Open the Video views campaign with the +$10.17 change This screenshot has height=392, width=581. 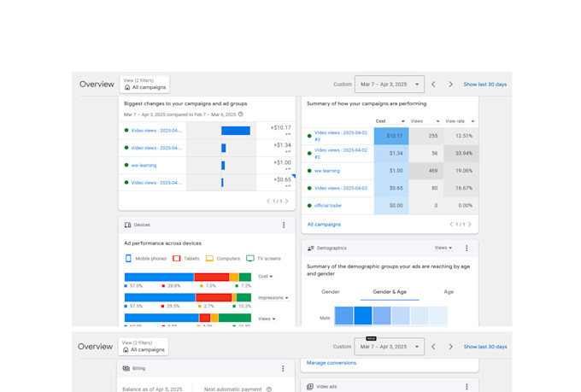click(x=156, y=131)
